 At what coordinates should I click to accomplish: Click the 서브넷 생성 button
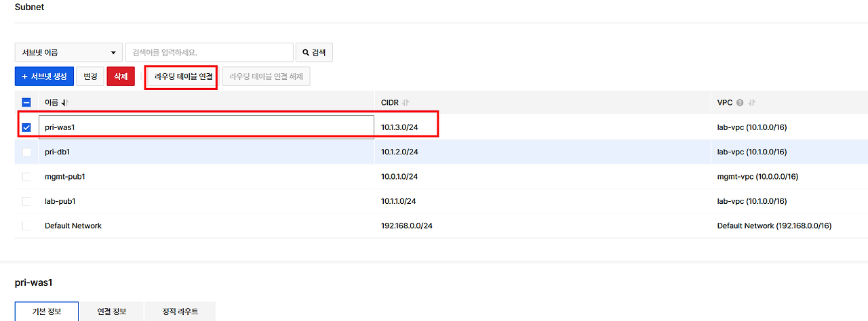click(44, 77)
